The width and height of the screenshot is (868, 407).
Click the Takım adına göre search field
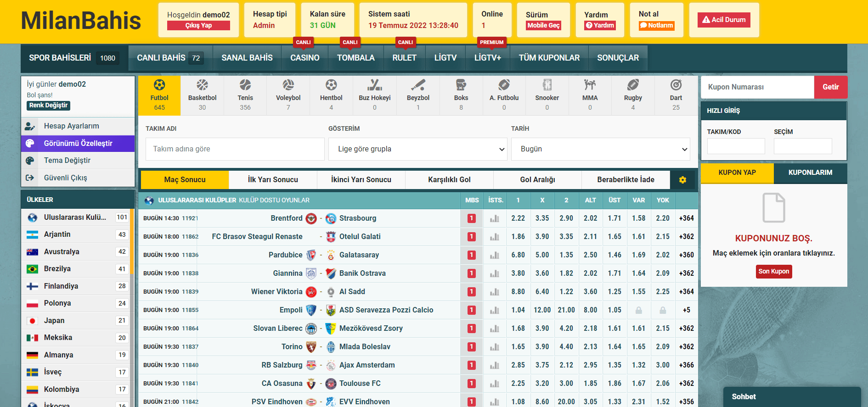[235, 149]
